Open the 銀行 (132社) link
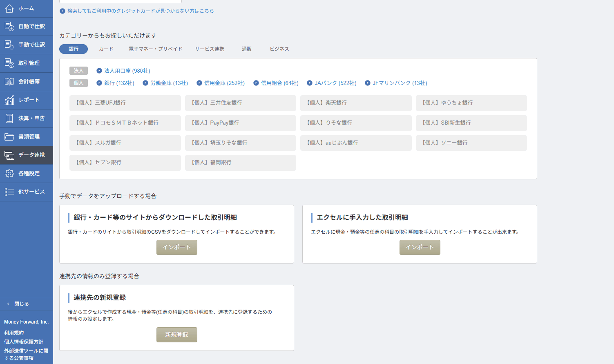Screen dimensions: 614x364 pyautogui.click(x=119, y=83)
